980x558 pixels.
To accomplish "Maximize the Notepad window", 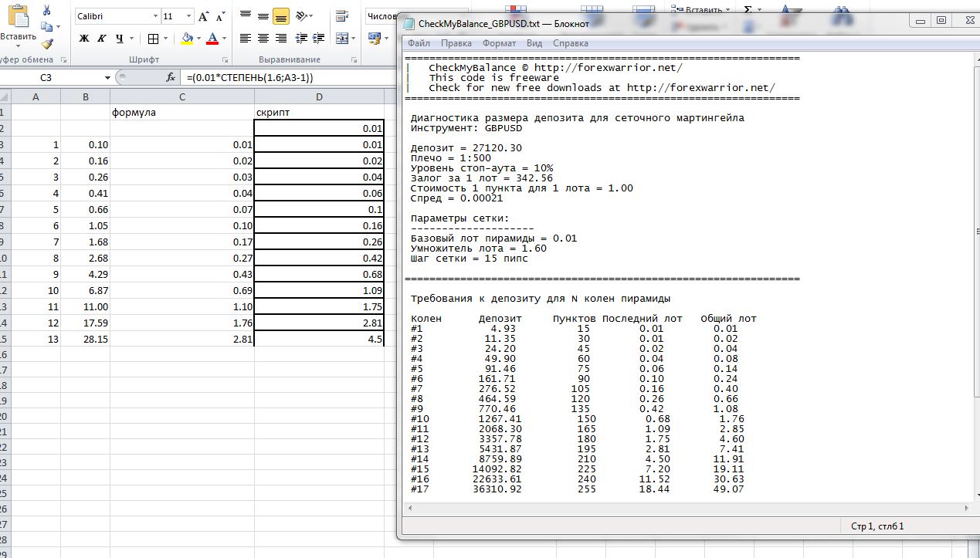I will 941,21.
